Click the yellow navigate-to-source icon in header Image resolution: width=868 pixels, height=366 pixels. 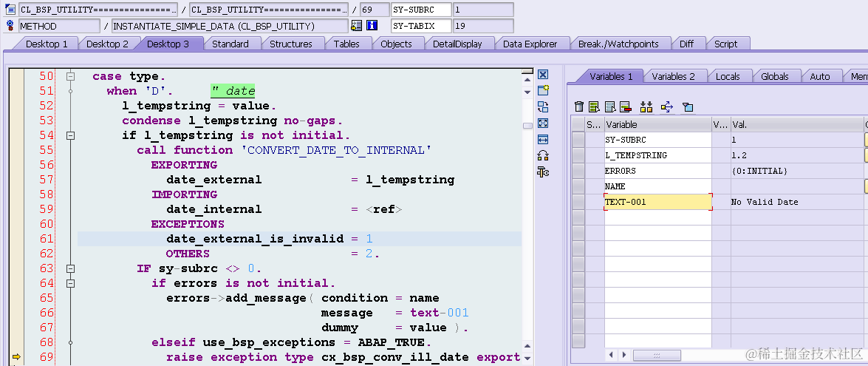pos(357,25)
